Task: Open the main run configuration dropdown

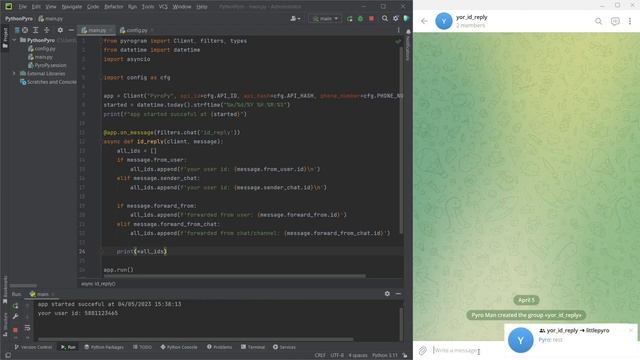Action: [325, 18]
